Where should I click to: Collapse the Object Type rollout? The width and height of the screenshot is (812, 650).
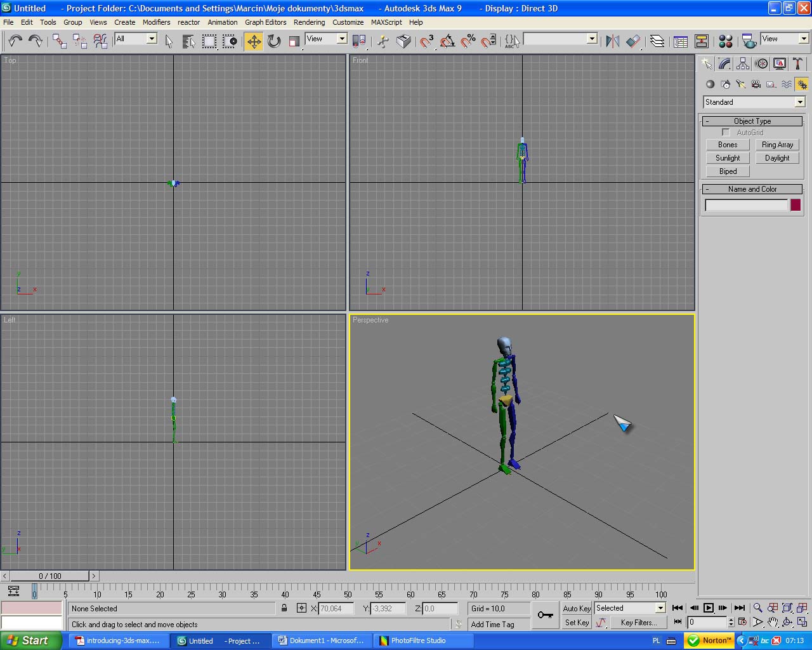[x=752, y=121]
